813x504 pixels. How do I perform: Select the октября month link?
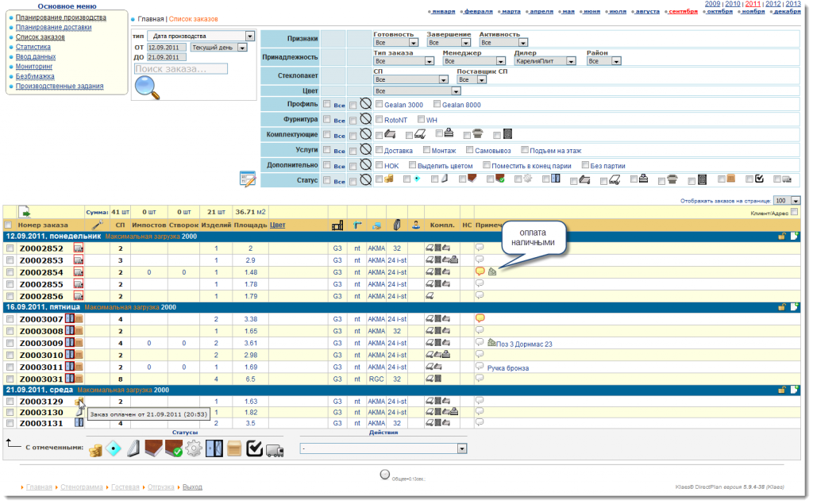coord(719,11)
